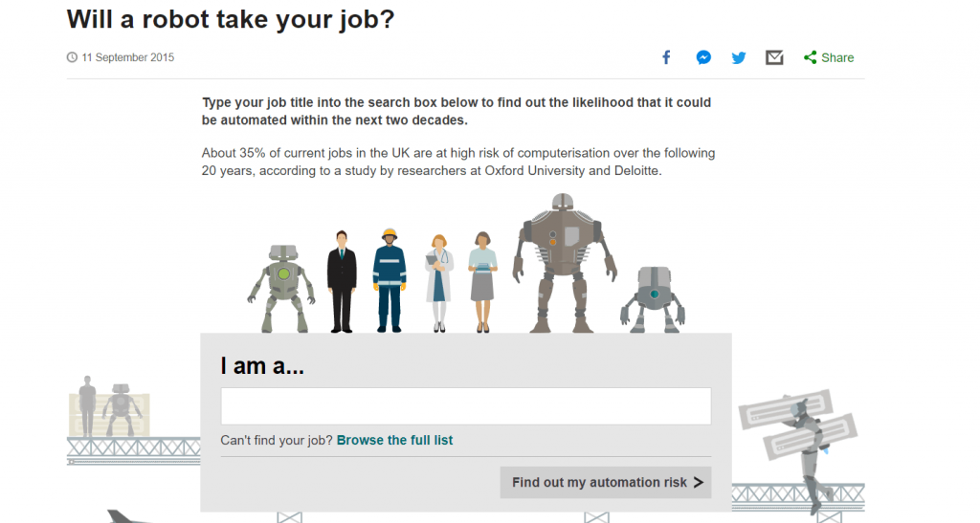
Task: Click the woman holding books illustration
Action: click(482, 282)
